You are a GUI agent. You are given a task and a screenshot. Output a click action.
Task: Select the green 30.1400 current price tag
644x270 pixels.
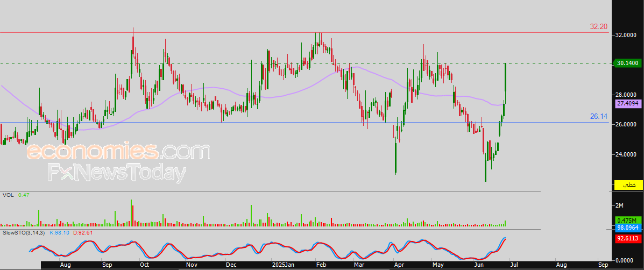(627, 63)
